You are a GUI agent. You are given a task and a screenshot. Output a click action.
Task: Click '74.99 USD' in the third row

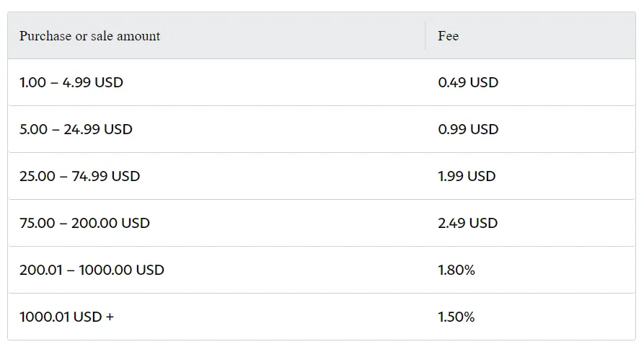(105, 176)
